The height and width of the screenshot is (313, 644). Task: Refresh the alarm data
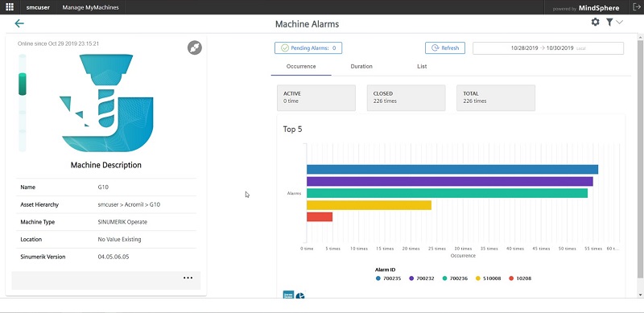pos(445,48)
